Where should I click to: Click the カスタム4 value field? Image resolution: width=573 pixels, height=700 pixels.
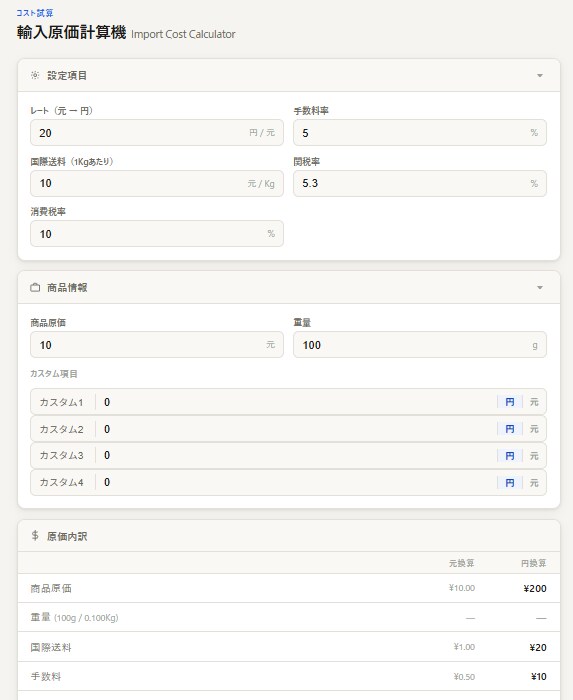(296, 483)
